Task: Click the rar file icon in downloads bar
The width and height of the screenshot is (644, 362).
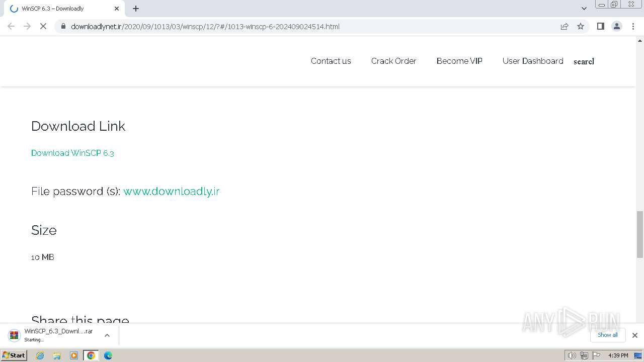Action: coord(14,335)
